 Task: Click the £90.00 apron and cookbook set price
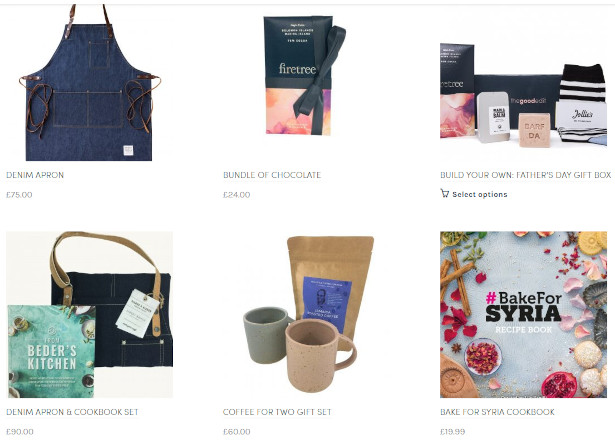20,431
